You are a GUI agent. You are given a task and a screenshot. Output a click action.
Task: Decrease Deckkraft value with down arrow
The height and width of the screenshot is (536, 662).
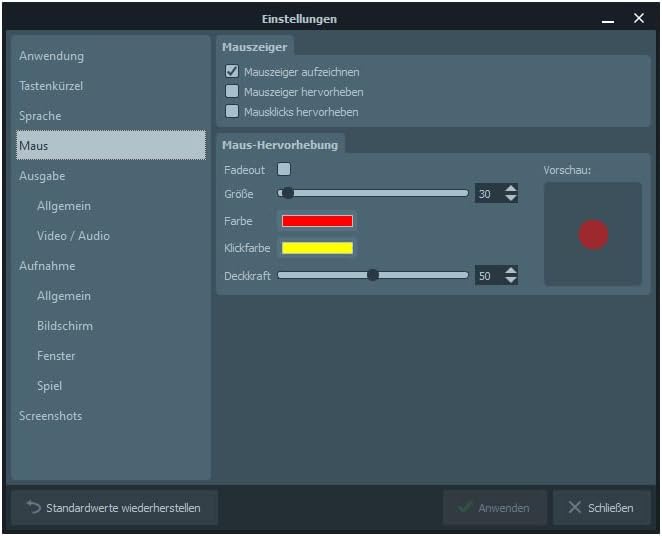511,280
